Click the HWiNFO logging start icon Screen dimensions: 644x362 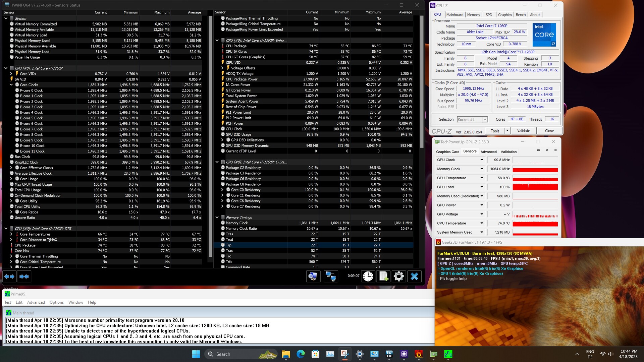click(383, 276)
